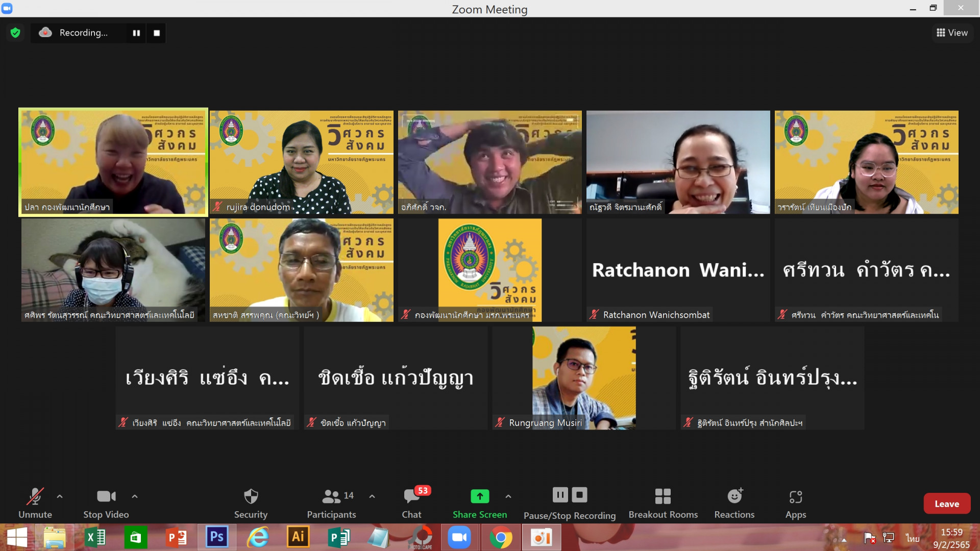
Task: Click the green encryption shield icon
Action: coord(15,33)
